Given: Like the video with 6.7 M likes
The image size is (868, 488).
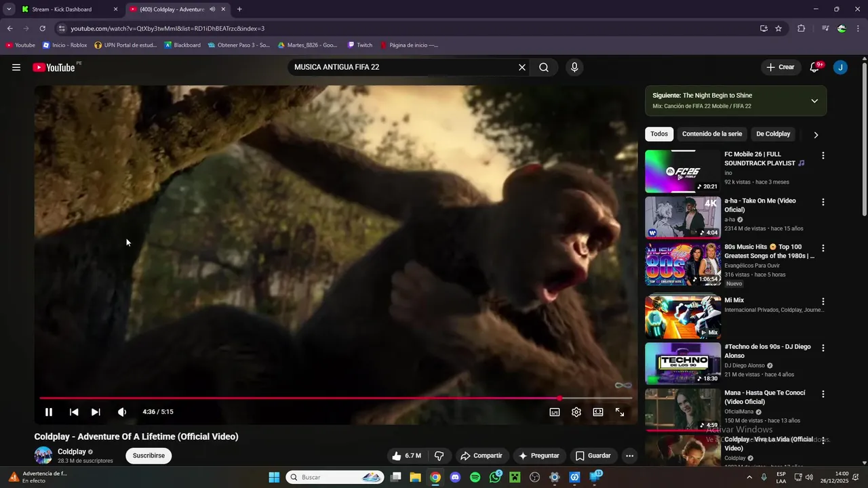Looking at the screenshot, I should [406, 455].
